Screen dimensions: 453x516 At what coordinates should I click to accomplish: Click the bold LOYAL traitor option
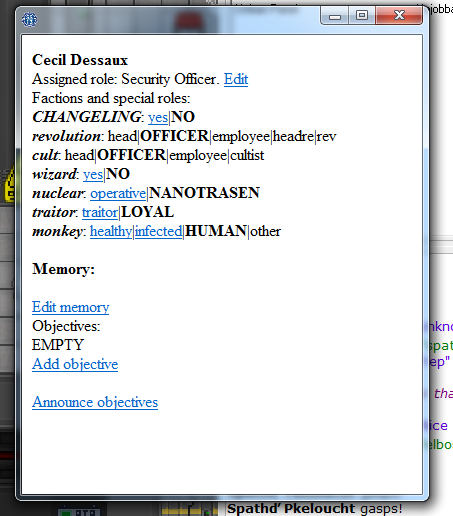point(147,212)
